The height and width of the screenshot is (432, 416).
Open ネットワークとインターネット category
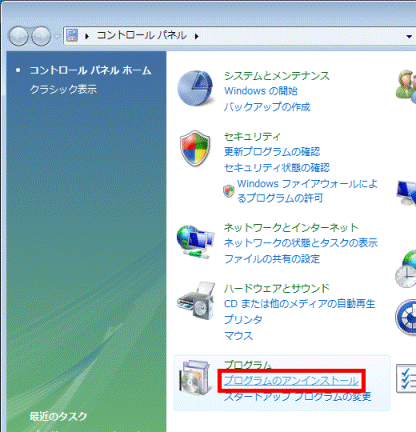point(291,227)
